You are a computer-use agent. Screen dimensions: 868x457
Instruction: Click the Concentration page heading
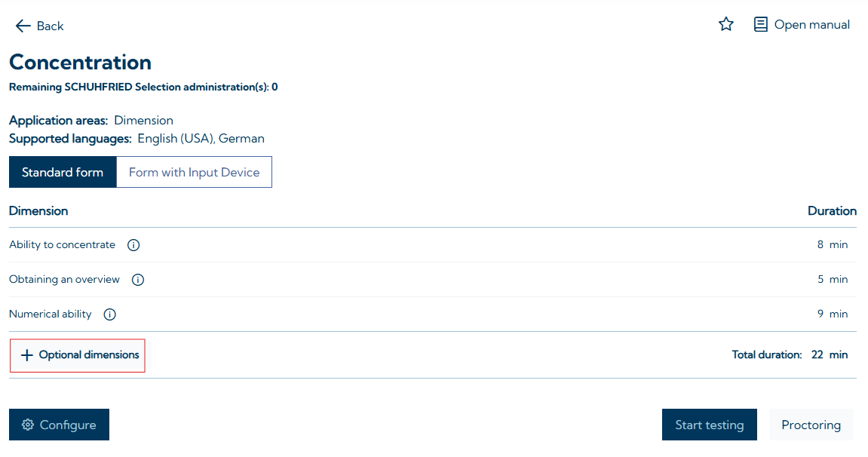tap(80, 62)
